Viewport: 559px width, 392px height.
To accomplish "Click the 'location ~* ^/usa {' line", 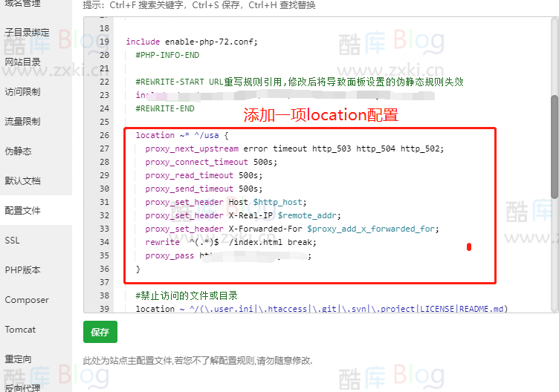I will point(182,135).
